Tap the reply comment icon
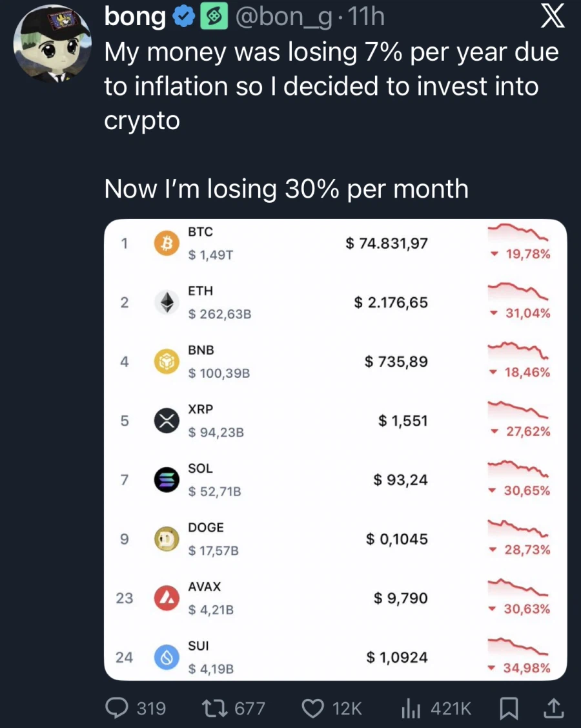 point(116,709)
